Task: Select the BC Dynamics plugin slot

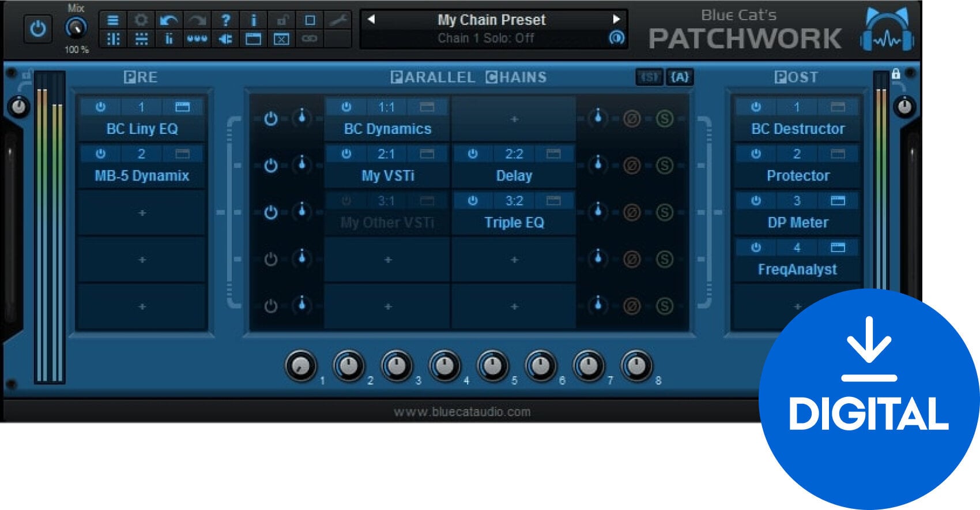Action: pyautogui.click(x=387, y=129)
